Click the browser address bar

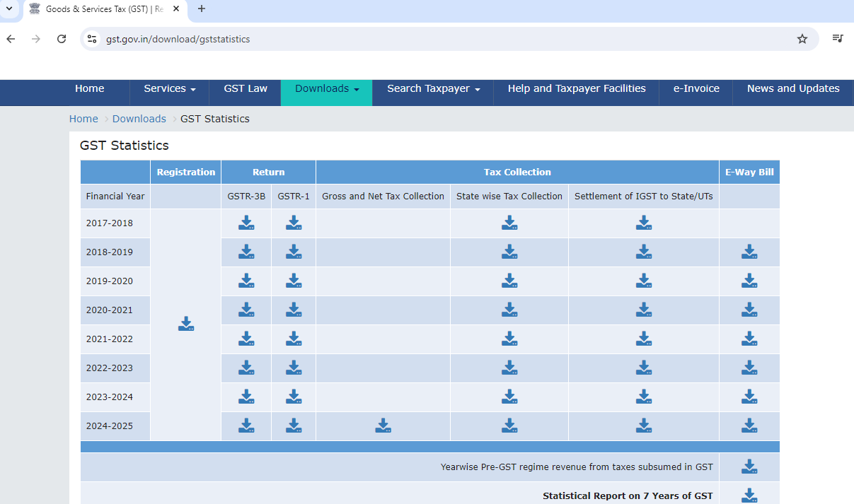point(425,39)
